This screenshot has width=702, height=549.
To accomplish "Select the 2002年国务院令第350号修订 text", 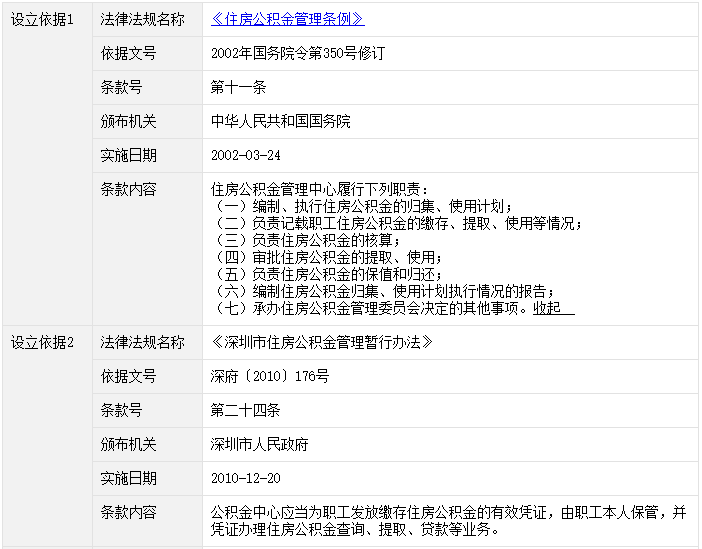I will pos(297,53).
